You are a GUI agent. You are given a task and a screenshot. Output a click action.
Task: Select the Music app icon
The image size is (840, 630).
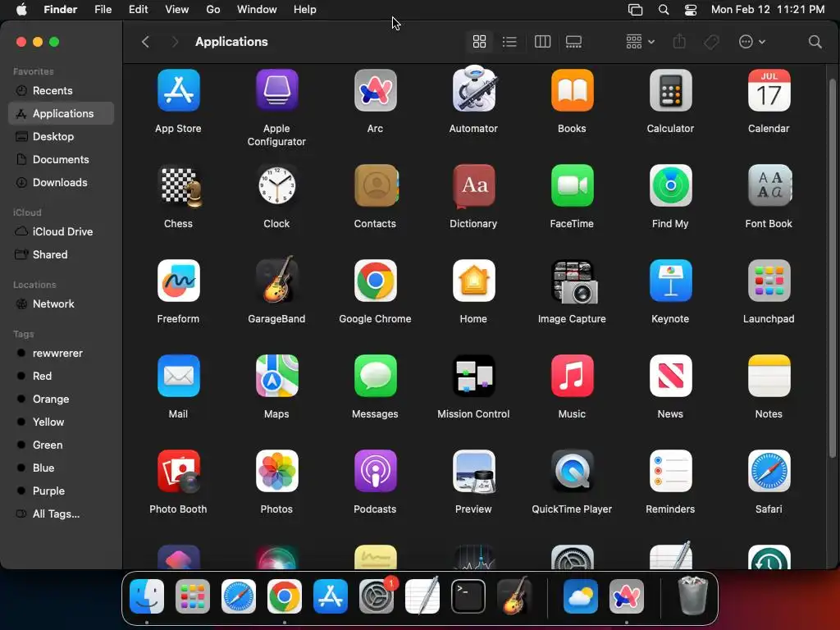(572, 376)
